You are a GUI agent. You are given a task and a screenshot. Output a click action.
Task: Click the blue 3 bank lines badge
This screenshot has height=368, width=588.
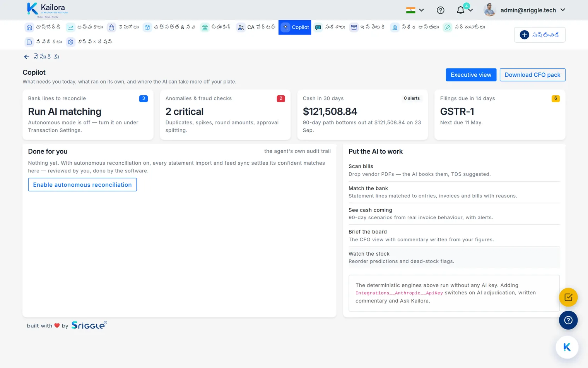point(144,98)
